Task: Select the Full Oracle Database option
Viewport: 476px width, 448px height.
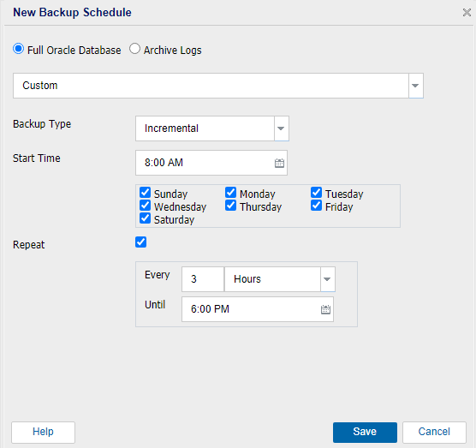Action: pyautogui.click(x=18, y=49)
